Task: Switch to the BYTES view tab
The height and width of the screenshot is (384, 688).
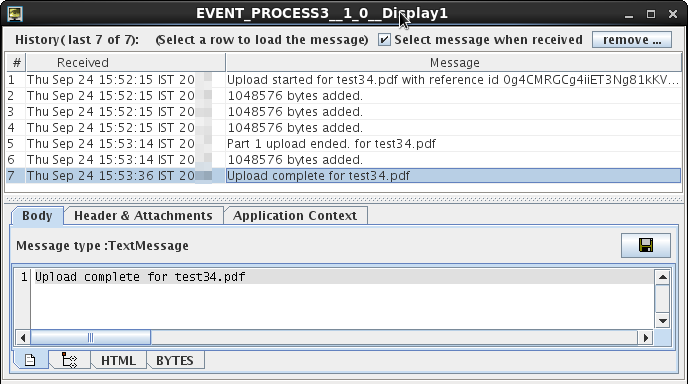Action: click(x=175, y=360)
